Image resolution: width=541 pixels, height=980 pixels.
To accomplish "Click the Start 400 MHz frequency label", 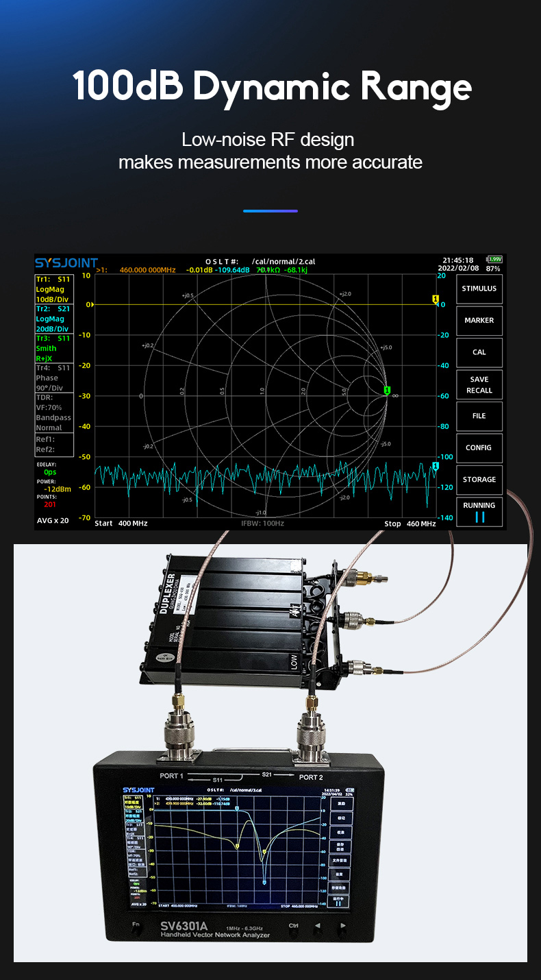I will 121,524.
